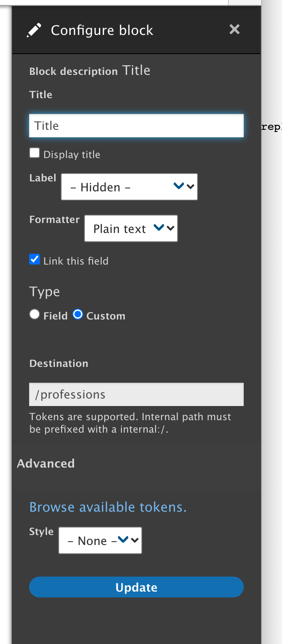Click the Configure block title text
Viewport: 282px width, 644px height.
point(101,30)
